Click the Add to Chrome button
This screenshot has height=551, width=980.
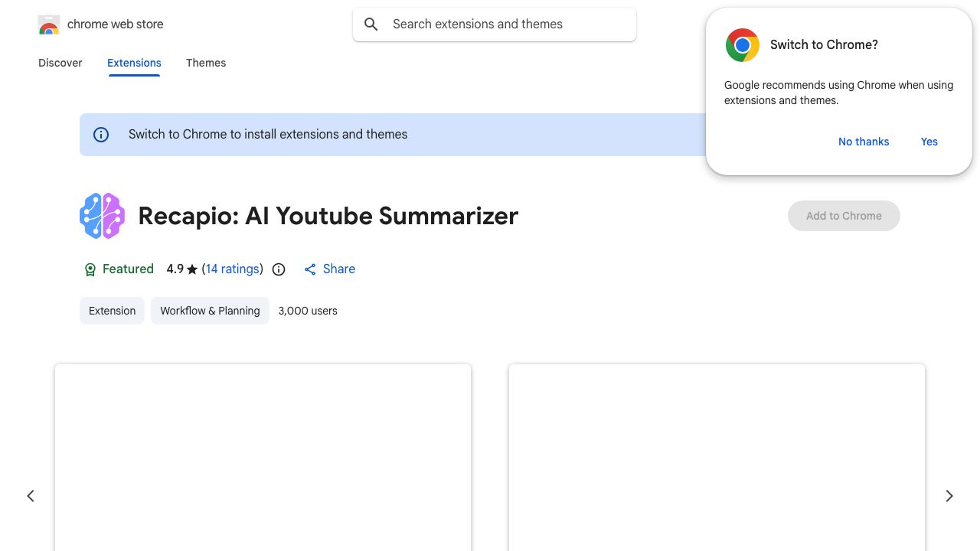pyautogui.click(x=844, y=216)
